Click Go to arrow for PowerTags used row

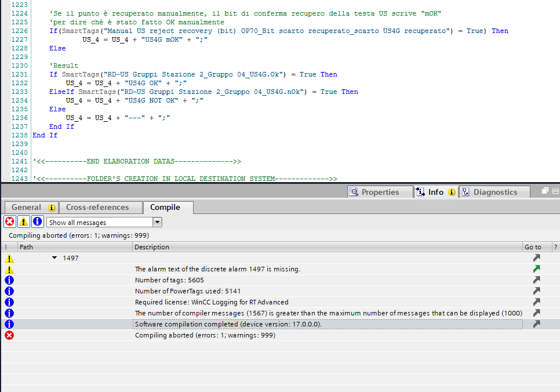(536, 291)
